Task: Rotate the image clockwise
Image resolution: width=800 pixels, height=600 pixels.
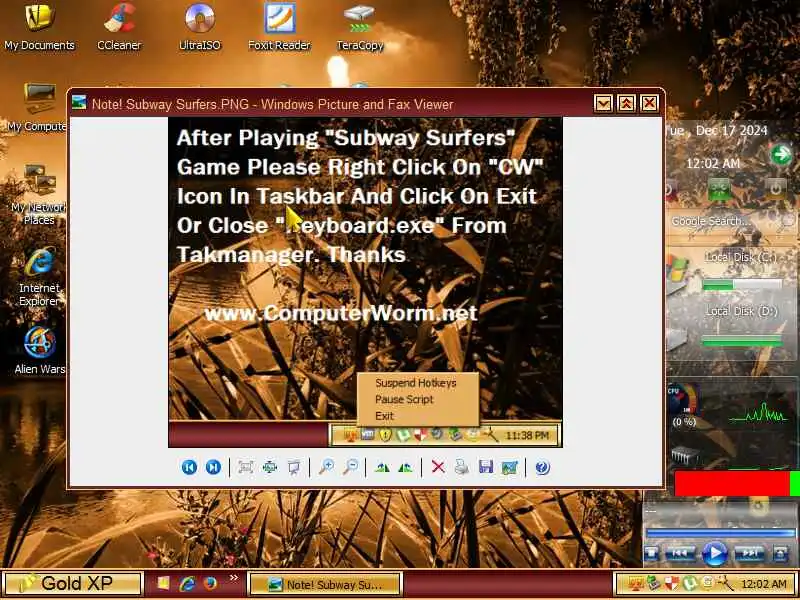Action: [381, 467]
